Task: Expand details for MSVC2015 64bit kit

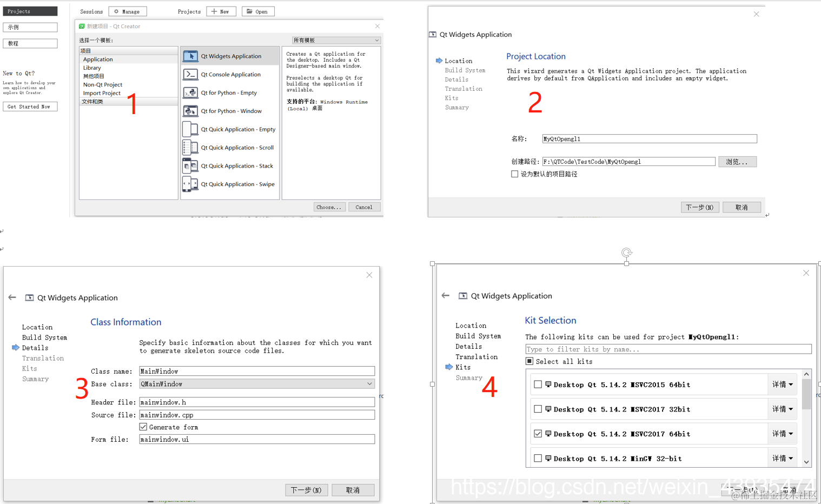Action: tap(782, 384)
